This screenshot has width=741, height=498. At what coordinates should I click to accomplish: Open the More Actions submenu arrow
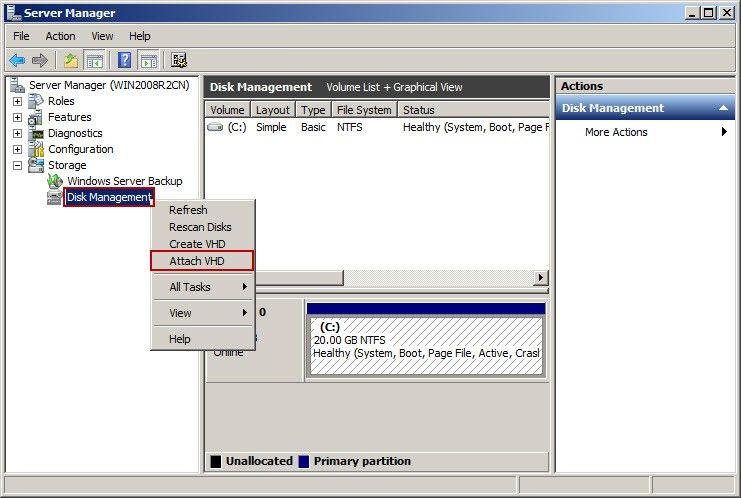[x=724, y=132]
